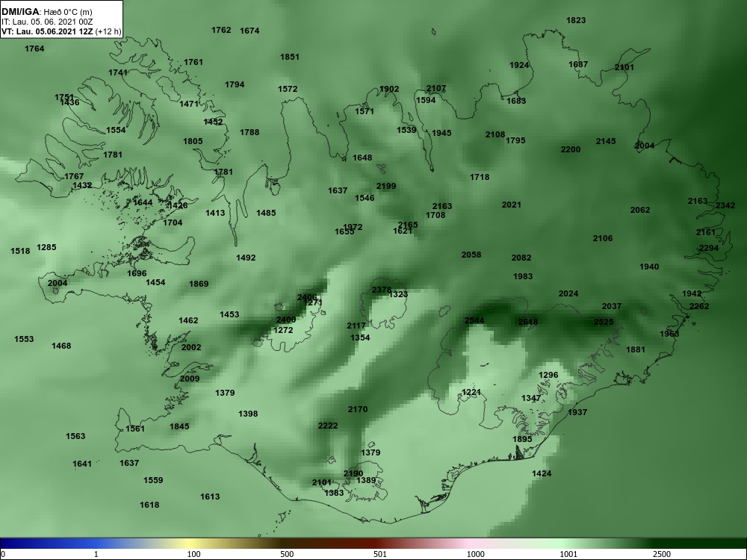Image resolution: width=747 pixels, height=560 pixels.
Task: Click the map value 2021
Action: point(511,205)
